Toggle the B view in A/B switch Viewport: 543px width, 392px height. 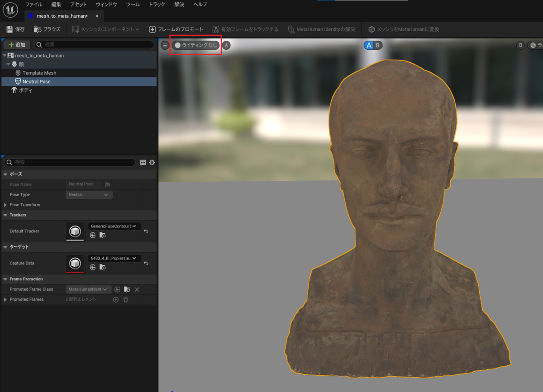pyautogui.click(x=378, y=45)
